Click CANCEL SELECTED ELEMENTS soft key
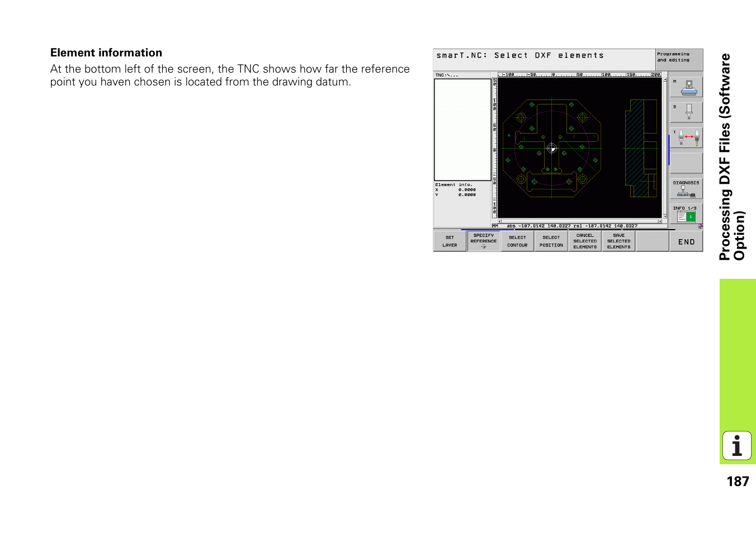 (x=585, y=241)
